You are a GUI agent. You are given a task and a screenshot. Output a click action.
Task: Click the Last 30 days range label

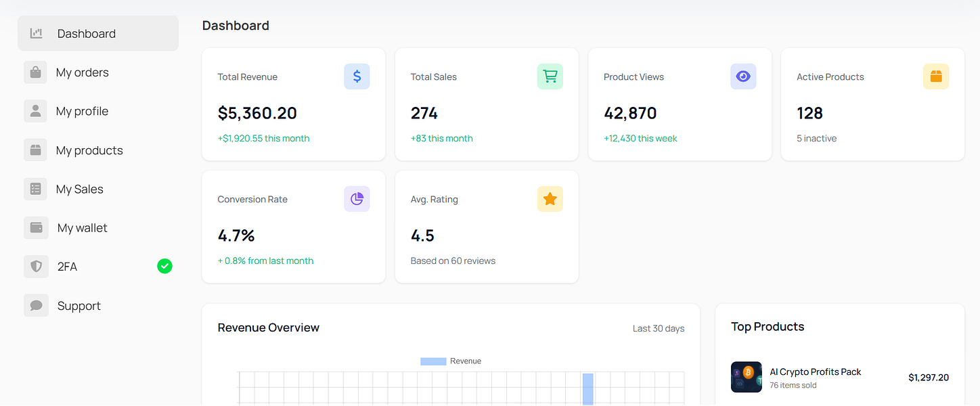click(659, 328)
